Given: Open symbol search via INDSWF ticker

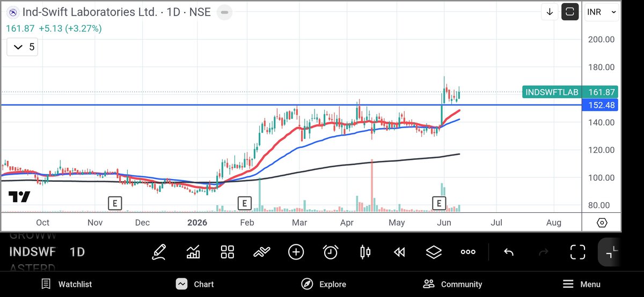Looking at the screenshot, I should pos(31,252).
